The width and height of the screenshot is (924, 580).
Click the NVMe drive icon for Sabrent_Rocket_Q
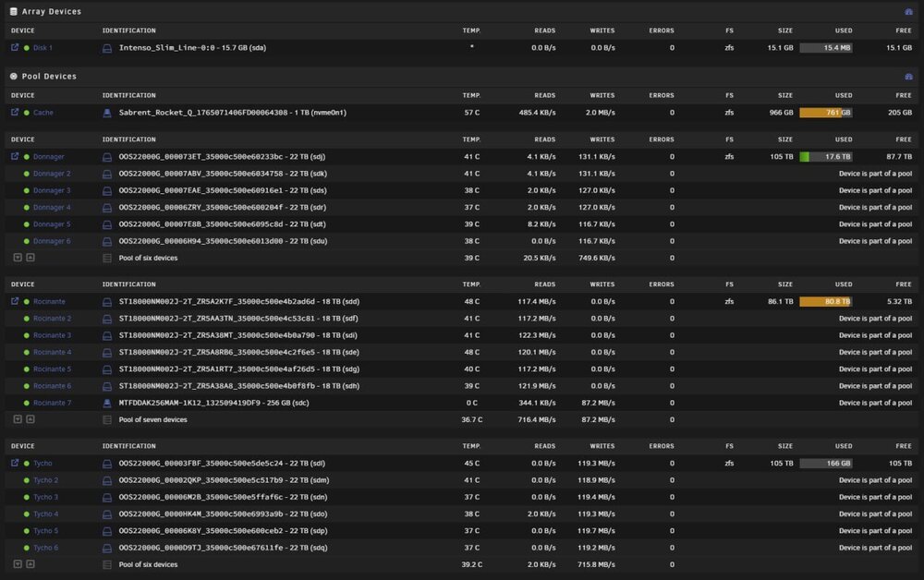107,113
